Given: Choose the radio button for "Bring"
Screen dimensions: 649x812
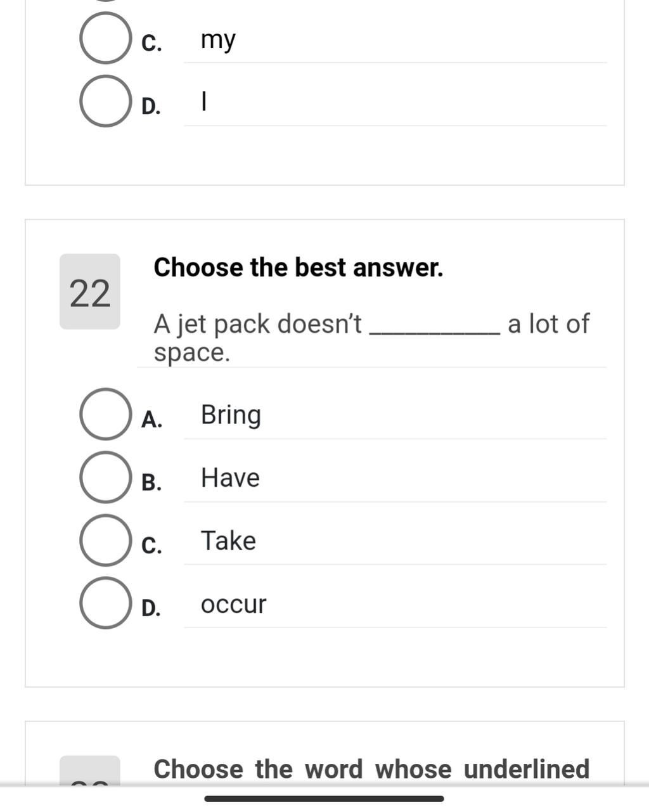Looking at the screenshot, I should pyautogui.click(x=105, y=415).
